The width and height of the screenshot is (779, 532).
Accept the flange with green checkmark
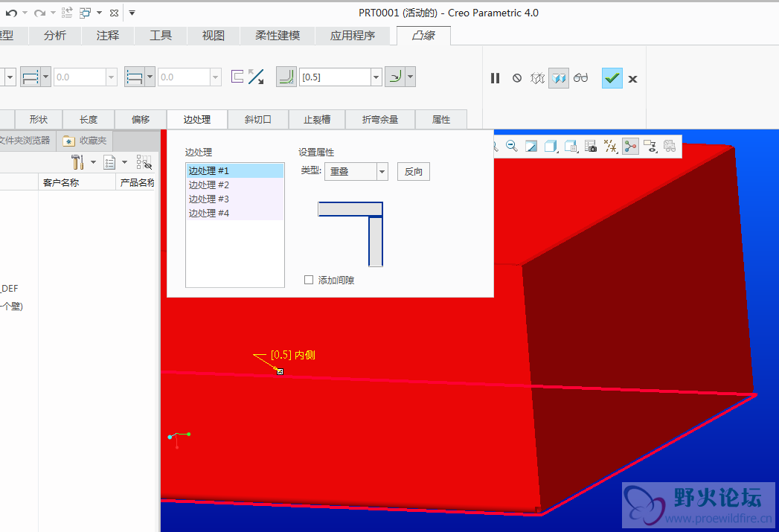(x=612, y=78)
